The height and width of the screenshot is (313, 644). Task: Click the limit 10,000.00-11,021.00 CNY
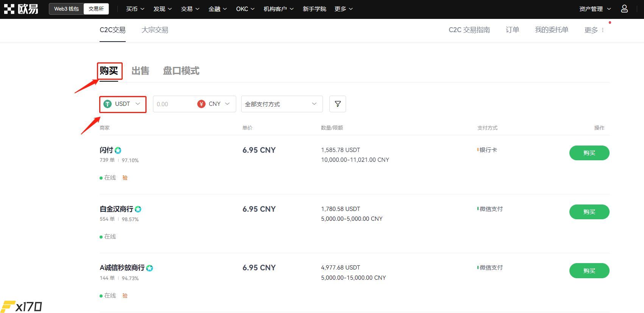355,160
